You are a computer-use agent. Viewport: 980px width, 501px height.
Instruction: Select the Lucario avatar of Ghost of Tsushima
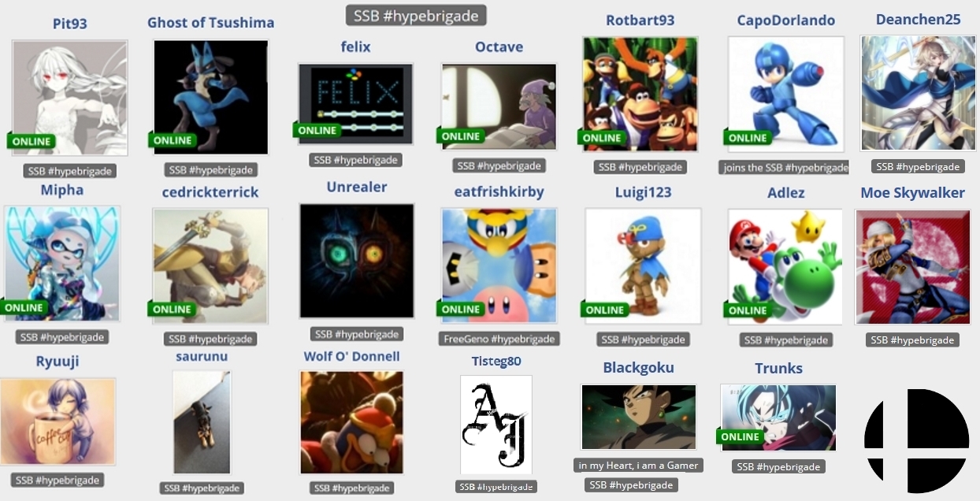210,97
